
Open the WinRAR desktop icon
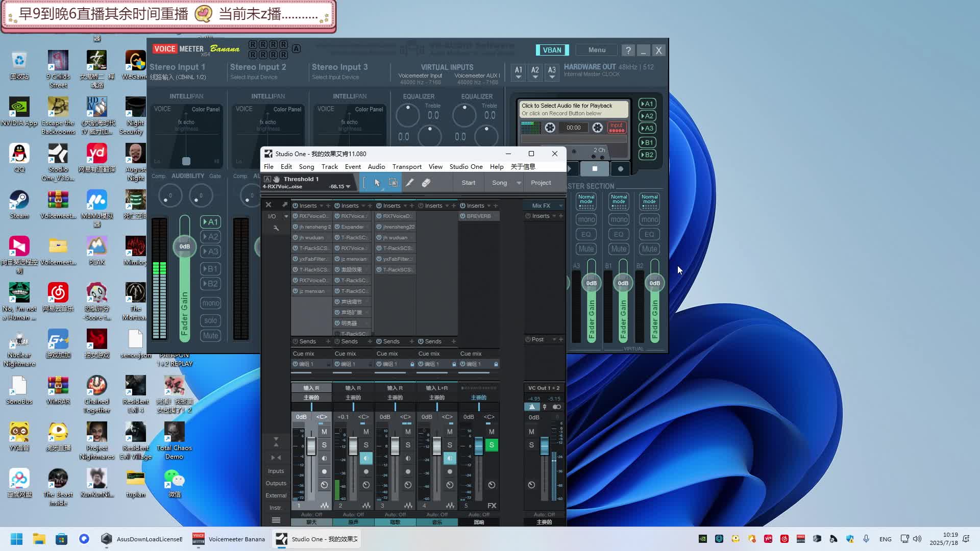(58, 391)
